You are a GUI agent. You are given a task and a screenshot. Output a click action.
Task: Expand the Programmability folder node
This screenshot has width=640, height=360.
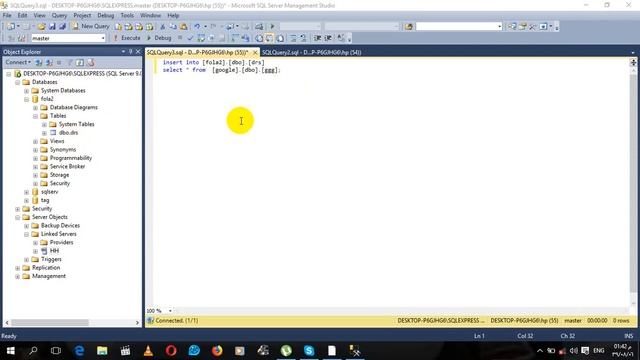pyautogui.click(x=36, y=158)
